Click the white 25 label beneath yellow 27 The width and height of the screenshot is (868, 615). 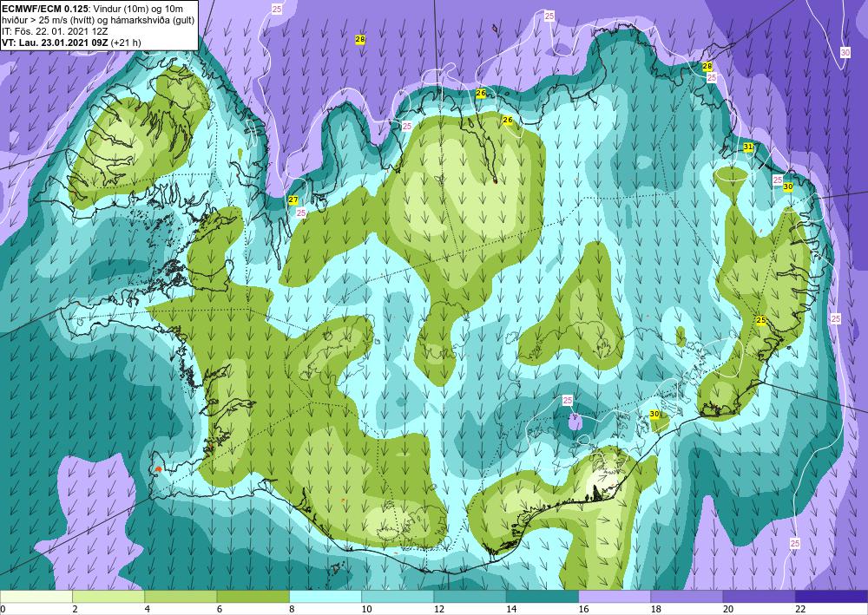pos(301,213)
